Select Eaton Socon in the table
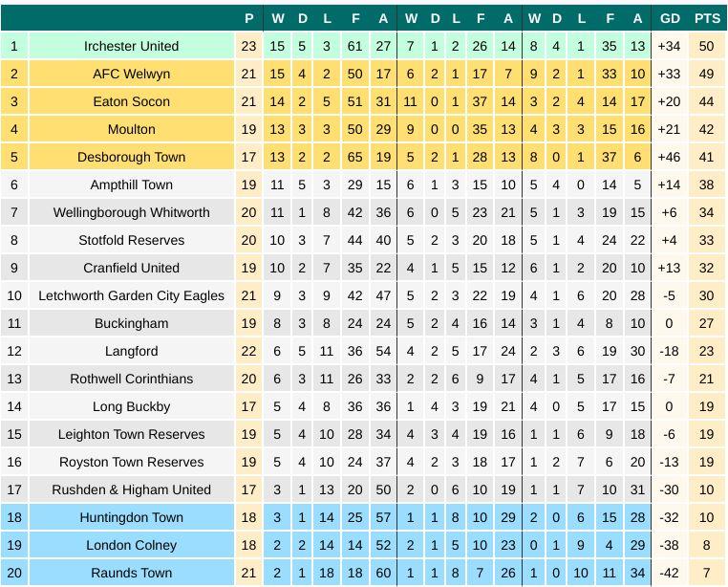The image size is (728, 587). click(131, 101)
